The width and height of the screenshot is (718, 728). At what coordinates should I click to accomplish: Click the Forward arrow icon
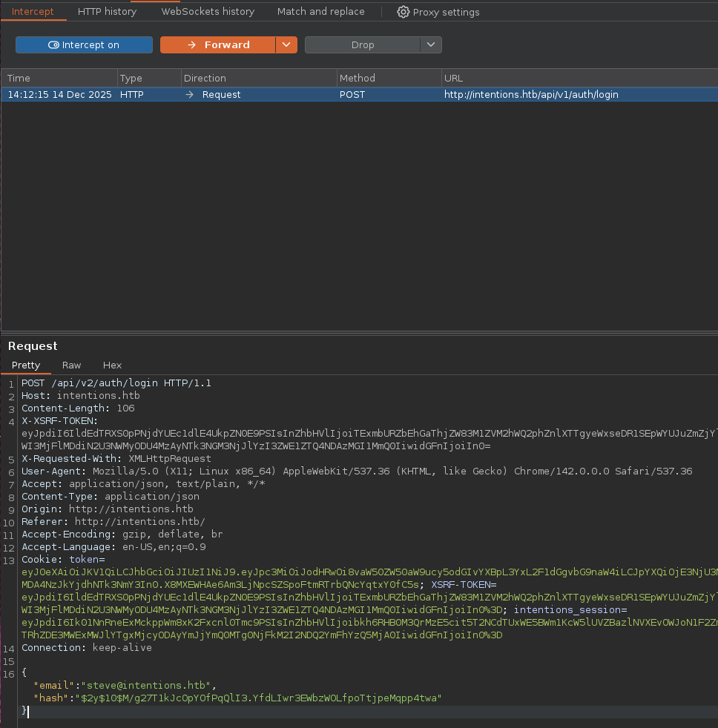[x=191, y=45]
